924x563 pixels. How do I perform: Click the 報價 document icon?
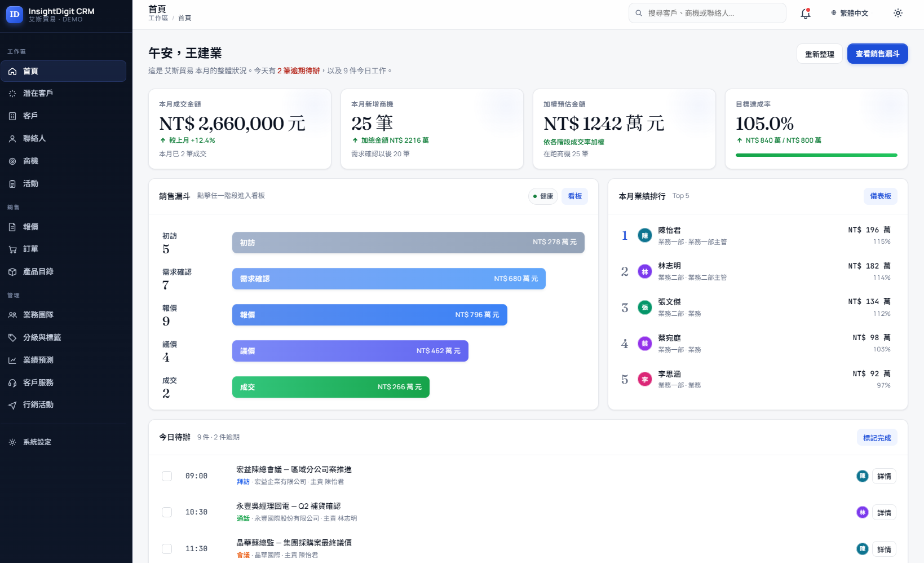(12, 227)
